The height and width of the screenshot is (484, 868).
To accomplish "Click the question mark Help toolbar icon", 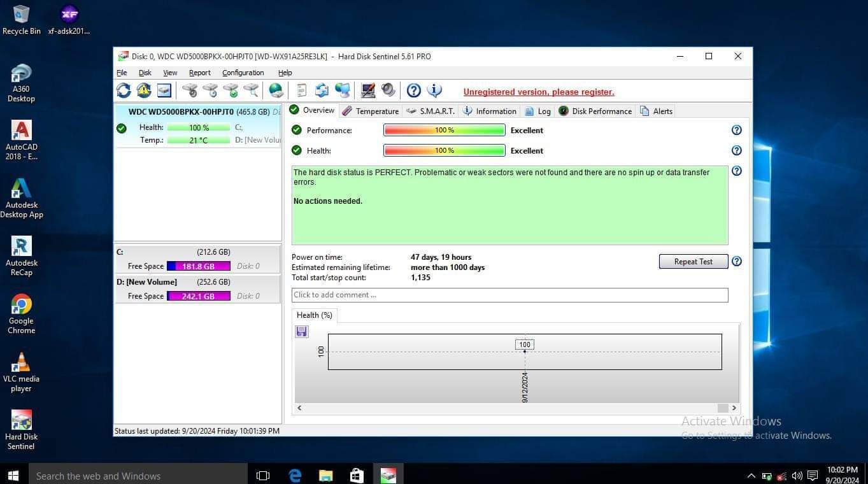I will tap(414, 90).
